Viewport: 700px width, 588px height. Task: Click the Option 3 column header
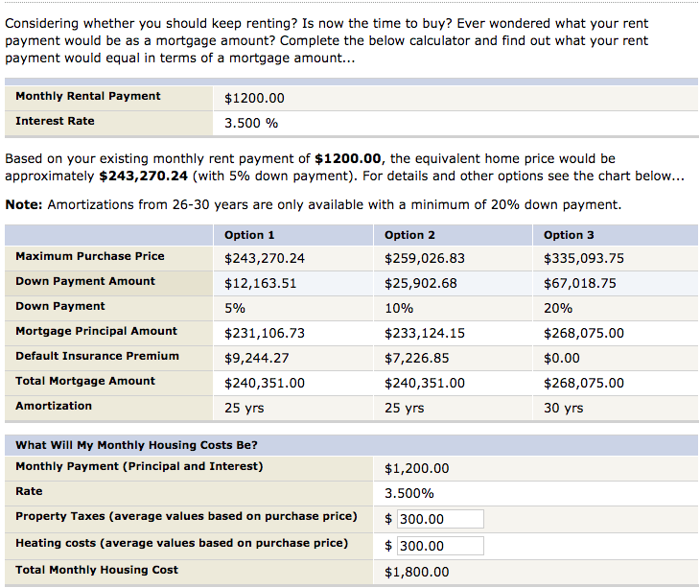[569, 235]
